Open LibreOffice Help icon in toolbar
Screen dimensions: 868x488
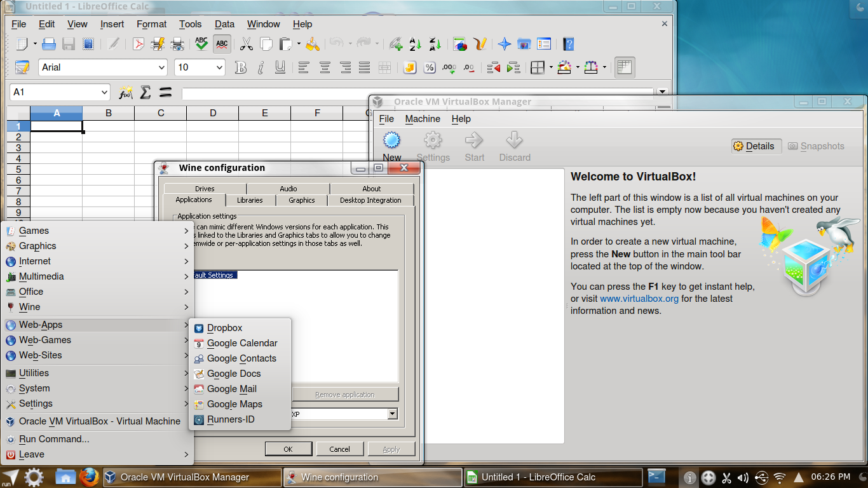coord(569,44)
